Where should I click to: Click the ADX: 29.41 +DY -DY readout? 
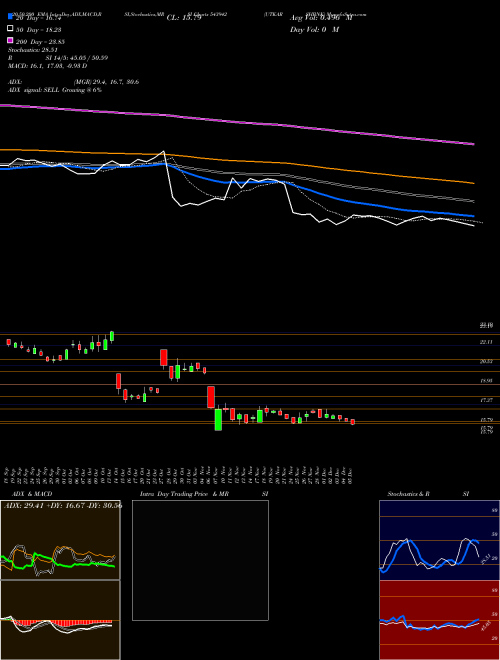tap(63, 505)
